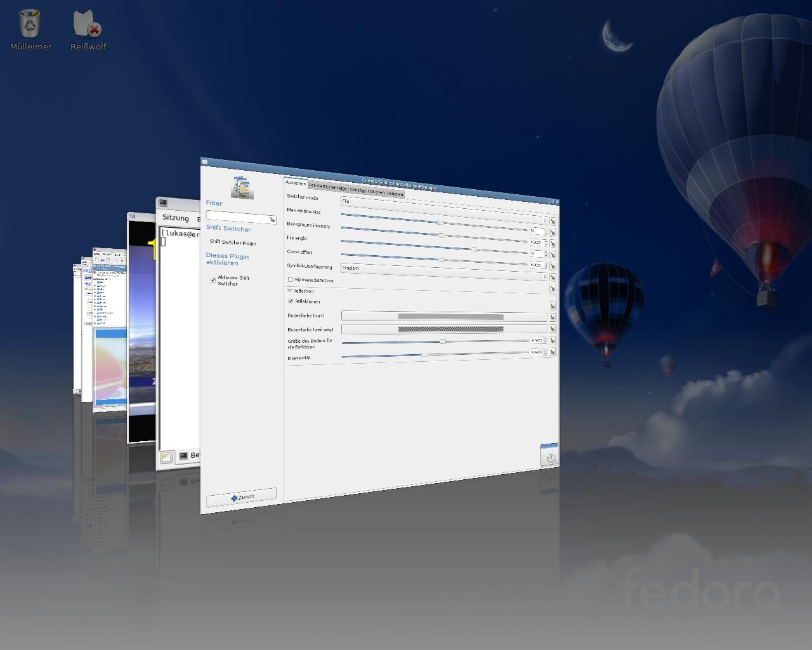
Task: Open the Bodenfarbe (weit weg) color swatch
Action: (444, 329)
